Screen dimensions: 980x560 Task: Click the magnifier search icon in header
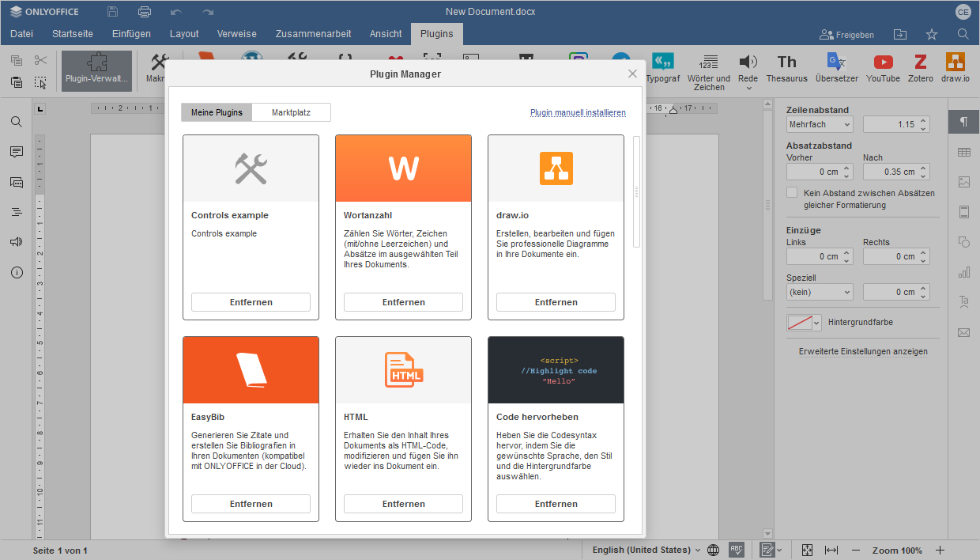[x=963, y=34]
